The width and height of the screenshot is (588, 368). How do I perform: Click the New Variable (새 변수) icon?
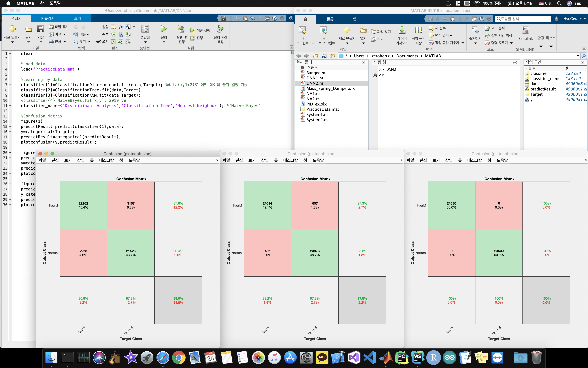[431, 28]
